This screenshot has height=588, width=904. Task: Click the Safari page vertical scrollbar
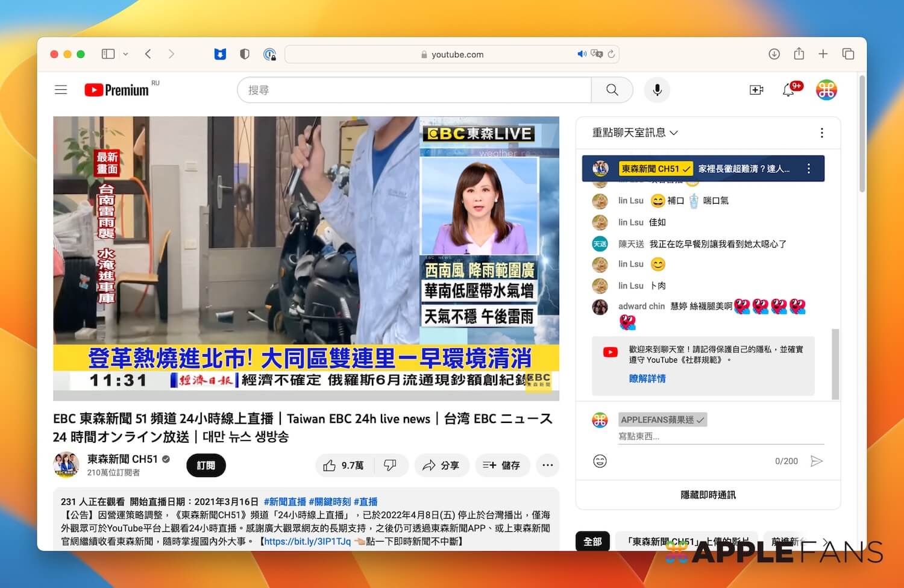click(x=862, y=134)
